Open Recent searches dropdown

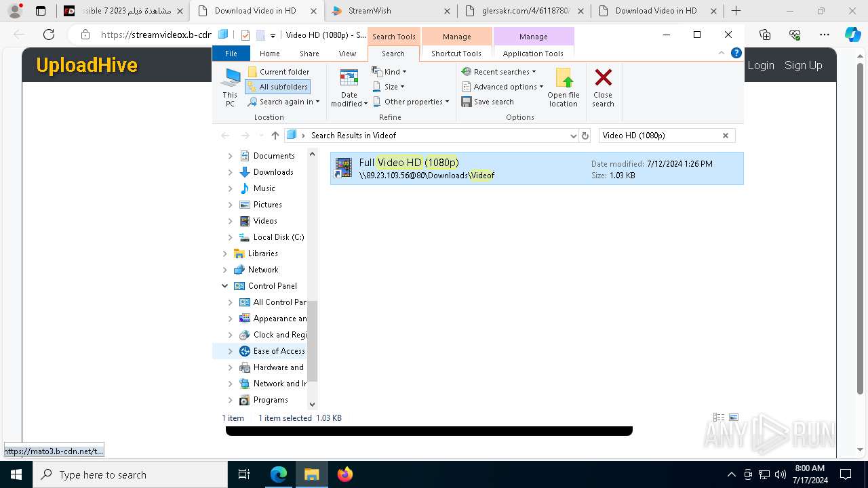(498, 72)
